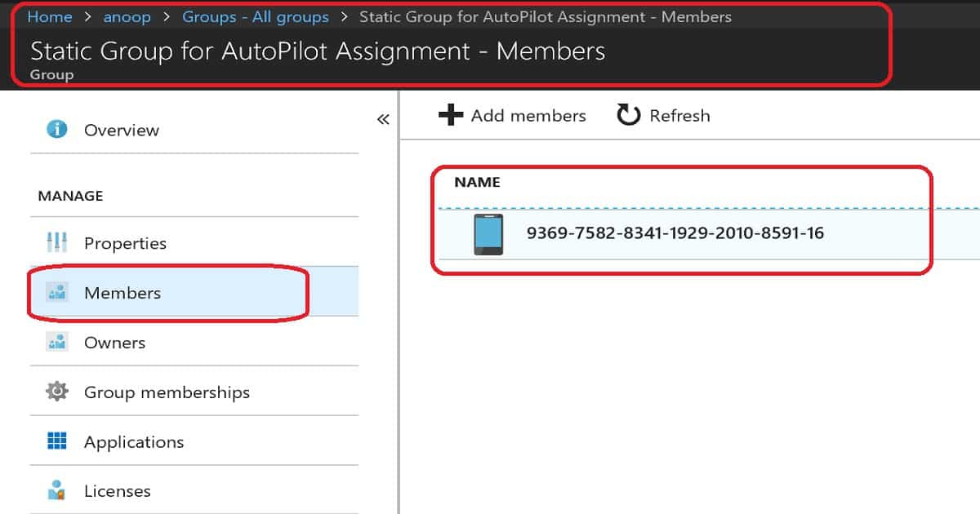
Task: Click the Properties sliders icon
Action: coord(57,242)
